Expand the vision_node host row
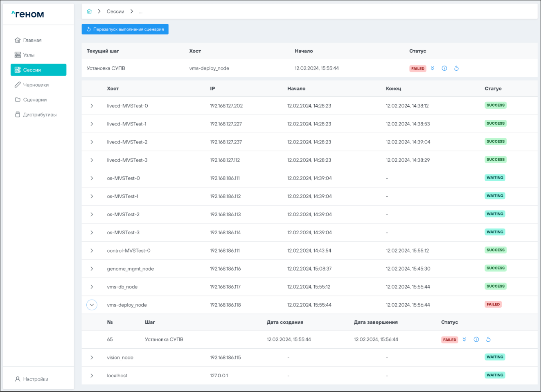 (92, 358)
